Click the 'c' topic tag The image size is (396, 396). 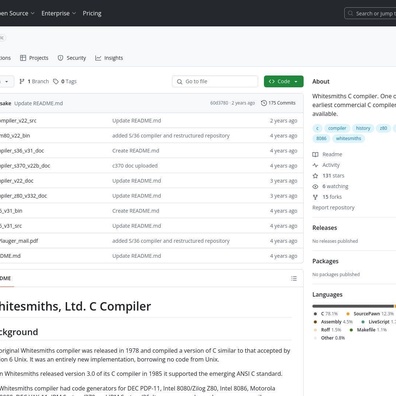point(317,128)
